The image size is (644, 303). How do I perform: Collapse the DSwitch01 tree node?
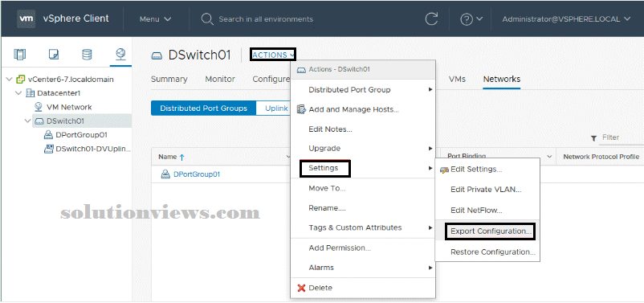(x=27, y=121)
